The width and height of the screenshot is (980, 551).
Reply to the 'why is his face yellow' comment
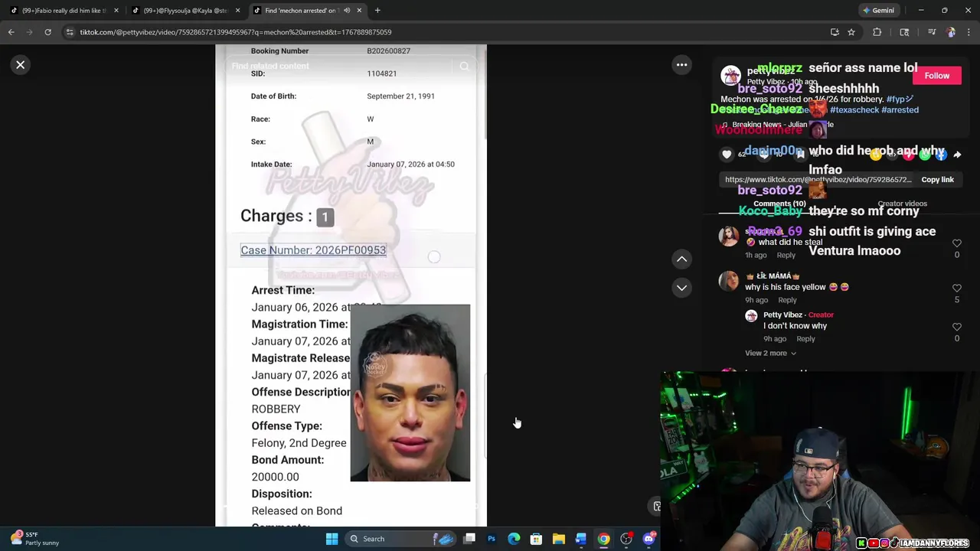click(787, 300)
